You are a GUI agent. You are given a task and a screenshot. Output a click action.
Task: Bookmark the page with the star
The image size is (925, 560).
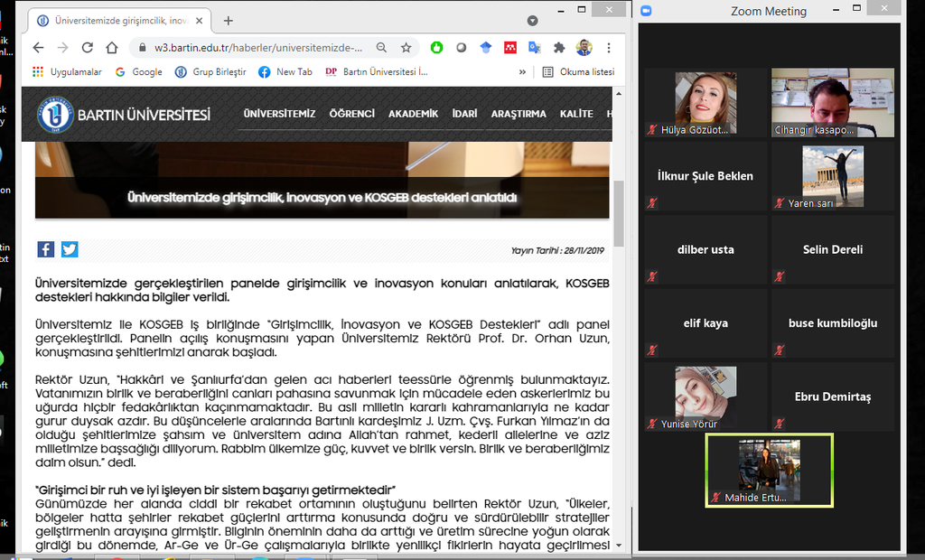tap(405, 47)
